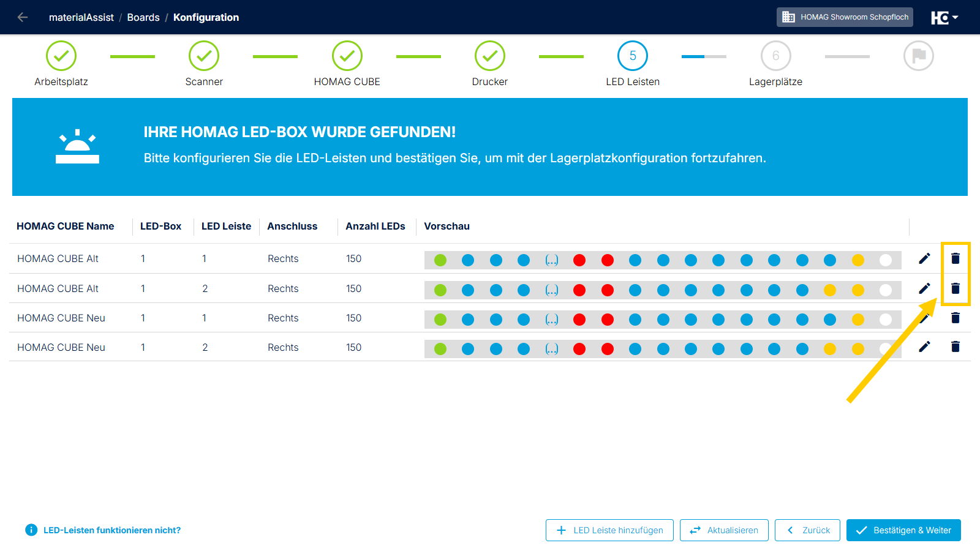
Task: Click the back arrow in header
Action: 23,17
